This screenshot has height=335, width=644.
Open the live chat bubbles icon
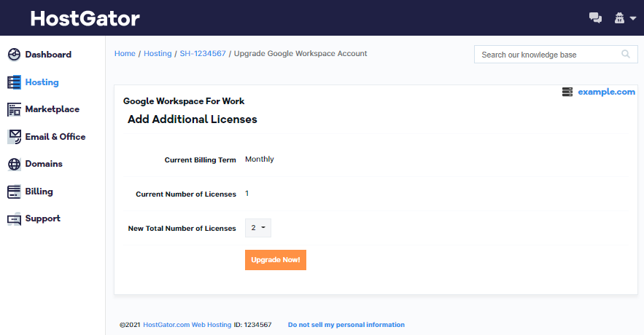(x=595, y=18)
